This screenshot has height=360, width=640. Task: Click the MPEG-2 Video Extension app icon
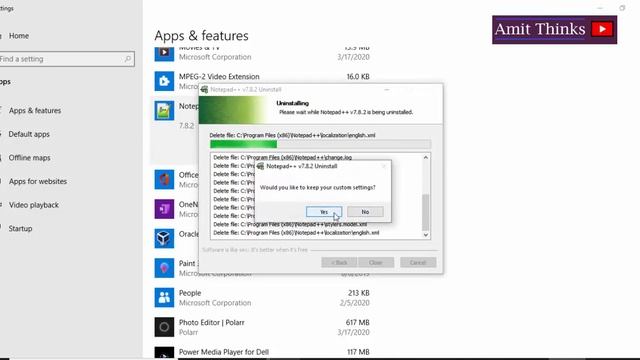[164, 81]
